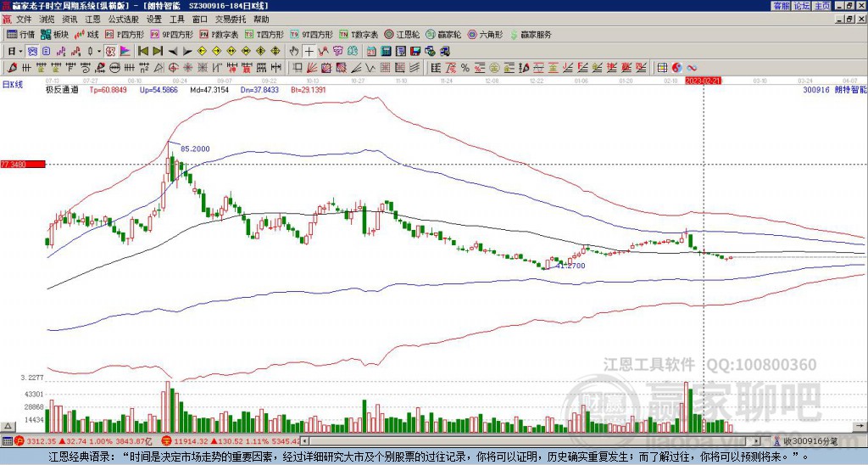Click the 极反通道 indicator label

tap(61, 90)
